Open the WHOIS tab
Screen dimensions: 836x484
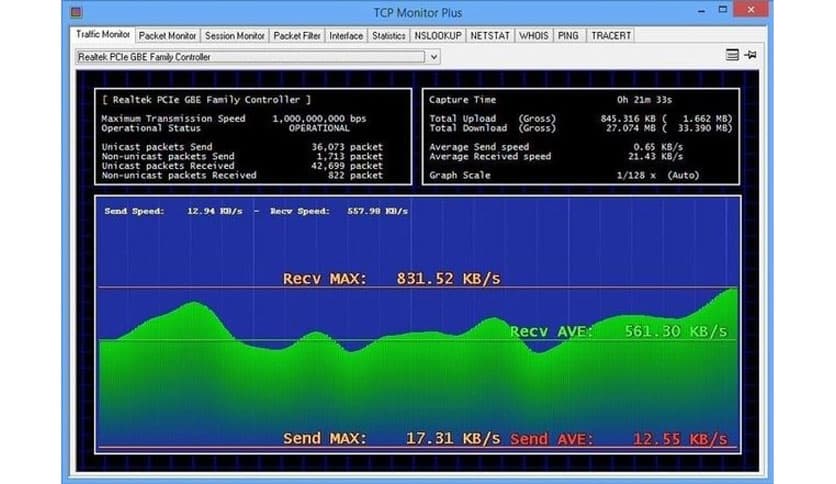pyautogui.click(x=534, y=36)
